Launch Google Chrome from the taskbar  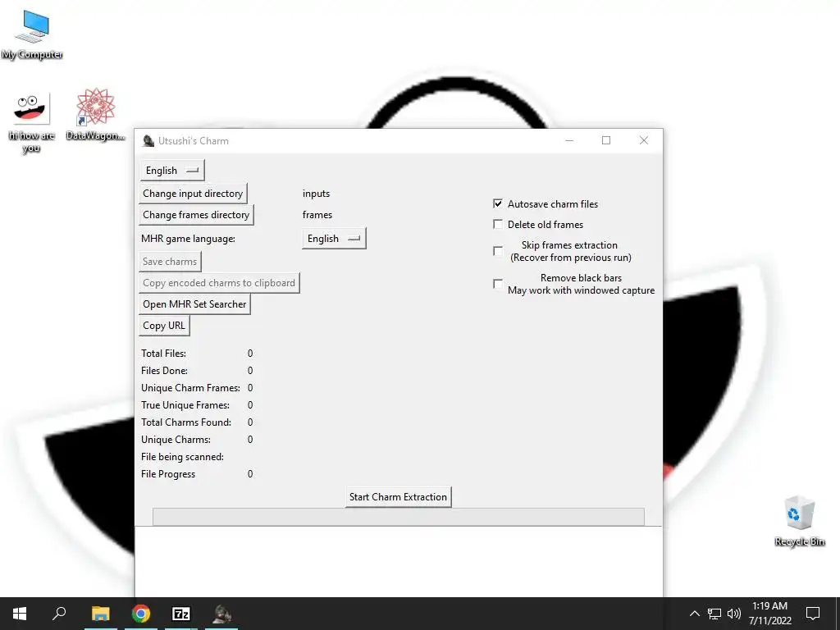point(141,614)
